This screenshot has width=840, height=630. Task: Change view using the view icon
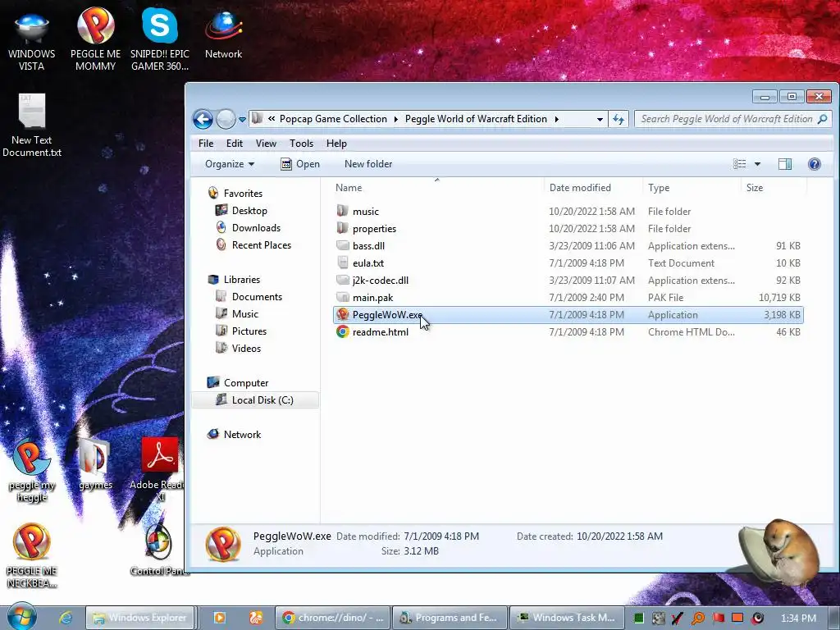tap(740, 164)
